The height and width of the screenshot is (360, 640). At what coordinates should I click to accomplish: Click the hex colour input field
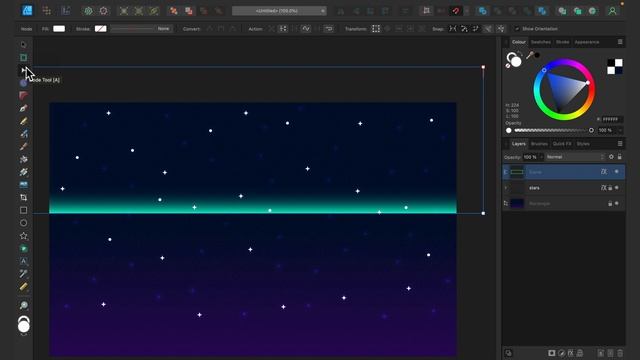612,119
